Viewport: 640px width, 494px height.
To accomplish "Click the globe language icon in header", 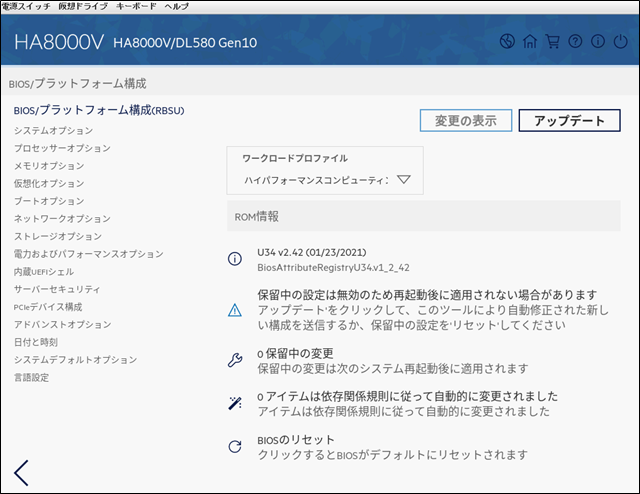I will (507, 43).
